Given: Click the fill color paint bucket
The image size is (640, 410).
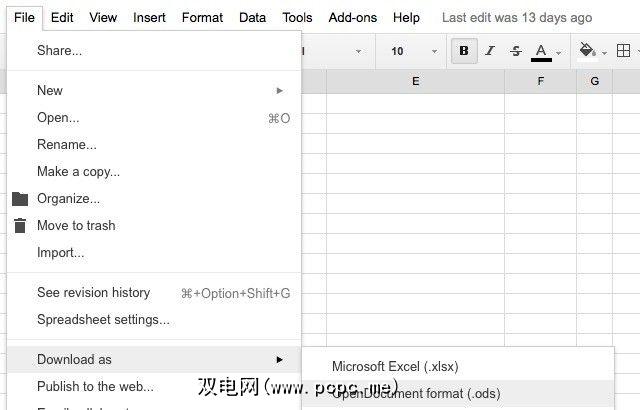Looking at the screenshot, I should tap(587, 51).
